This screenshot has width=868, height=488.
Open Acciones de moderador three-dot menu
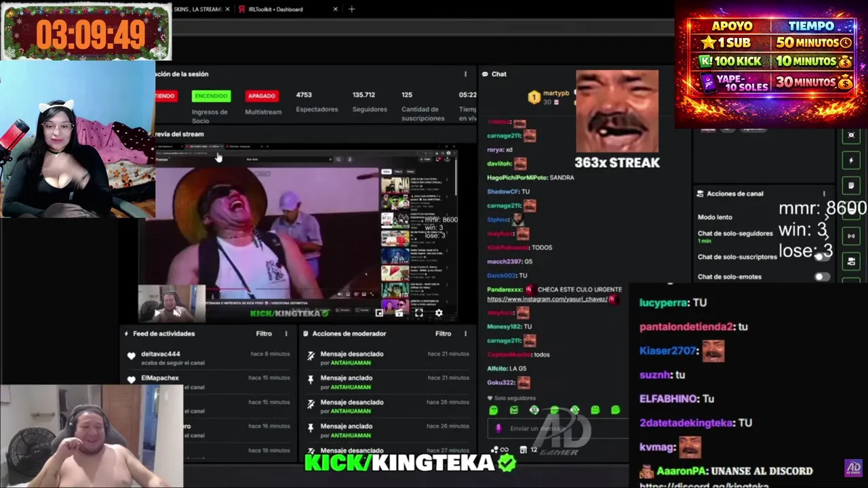click(465, 333)
